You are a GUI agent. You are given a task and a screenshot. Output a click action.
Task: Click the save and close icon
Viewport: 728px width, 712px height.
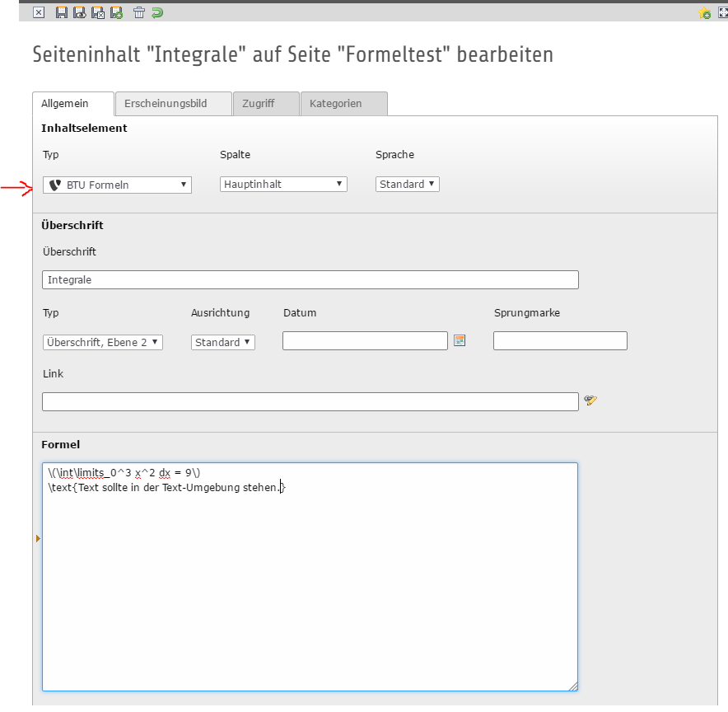(x=98, y=12)
